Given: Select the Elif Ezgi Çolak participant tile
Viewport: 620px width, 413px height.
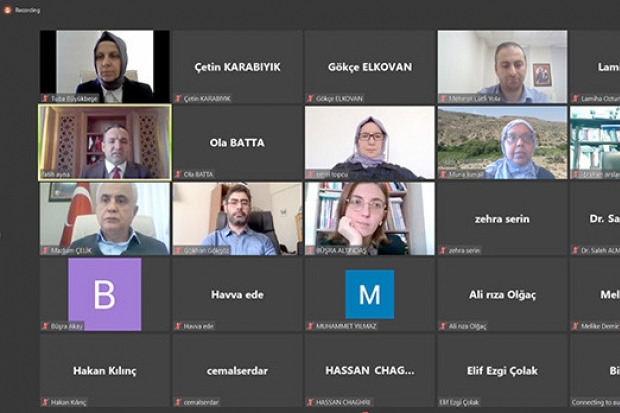Looking at the screenshot, I should (x=502, y=370).
